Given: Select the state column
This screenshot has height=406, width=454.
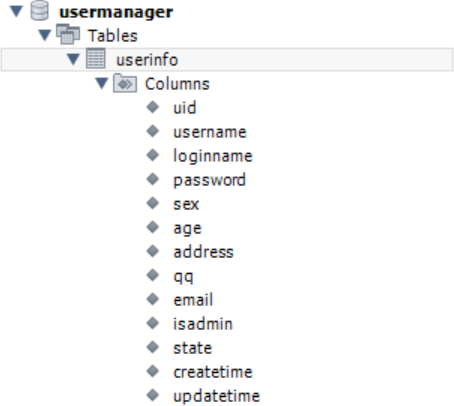Looking at the screenshot, I should (x=193, y=348).
